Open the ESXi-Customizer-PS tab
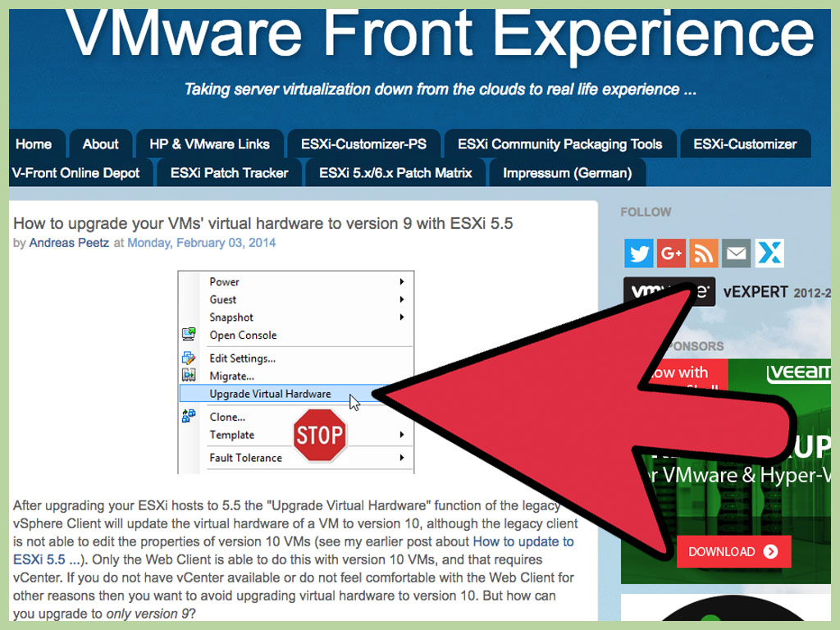 pyautogui.click(x=363, y=144)
